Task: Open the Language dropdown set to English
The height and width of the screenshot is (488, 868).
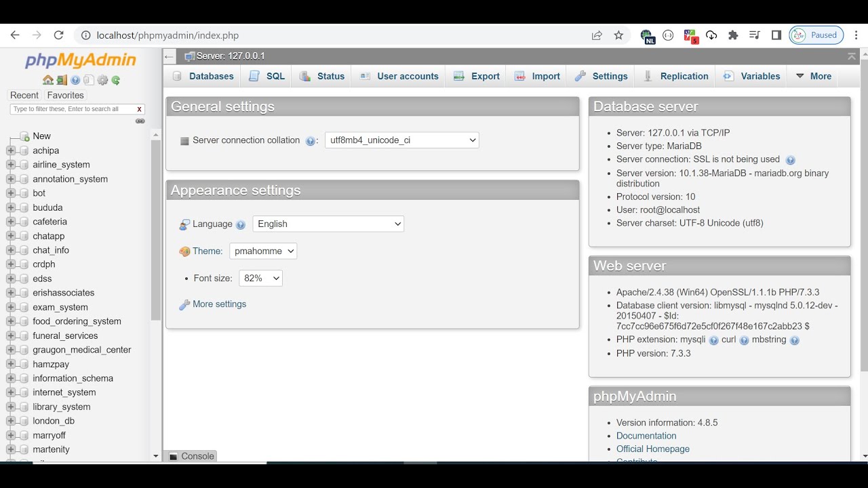Action: [x=328, y=224]
